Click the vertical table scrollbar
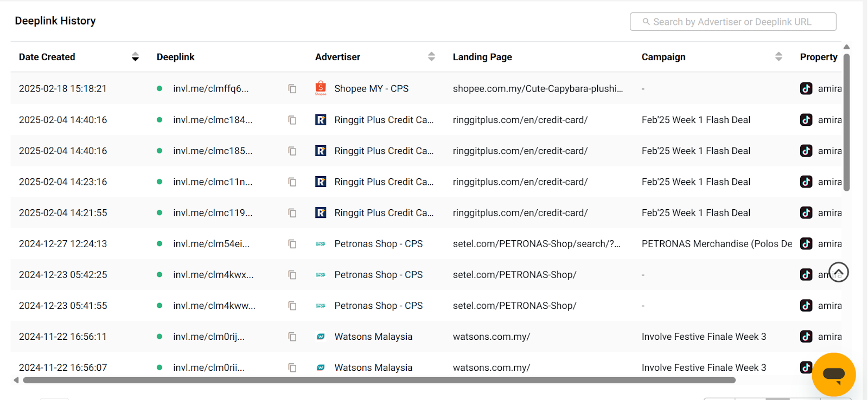The width and height of the screenshot is (868, 400). [846, 122]
